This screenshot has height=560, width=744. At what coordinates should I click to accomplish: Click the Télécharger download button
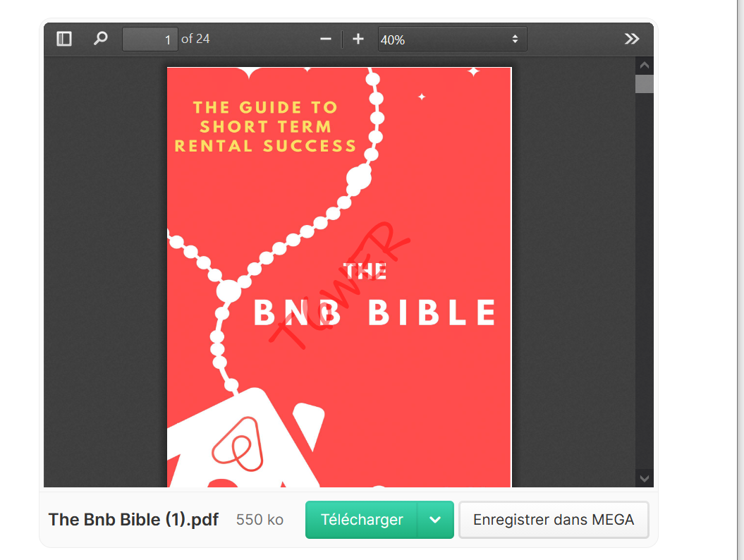[362, 520]
